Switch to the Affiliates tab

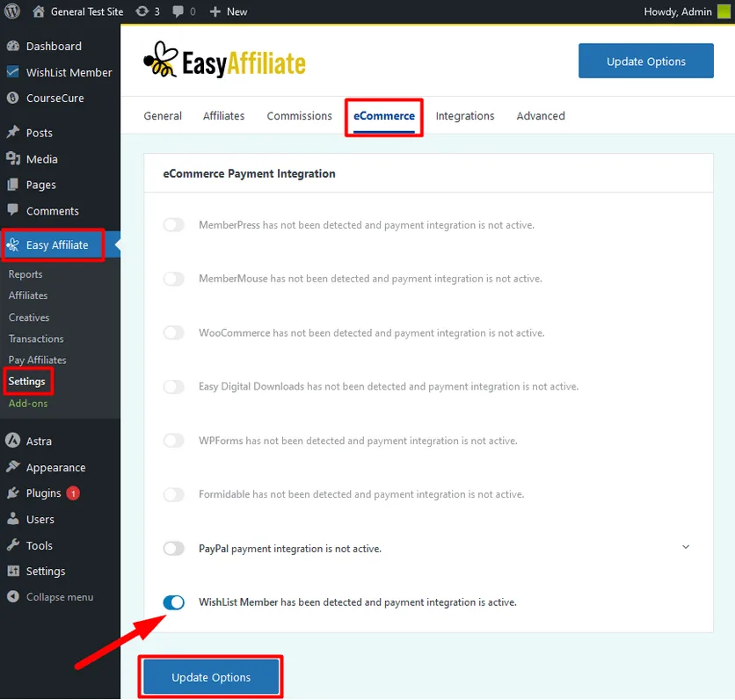223,116
